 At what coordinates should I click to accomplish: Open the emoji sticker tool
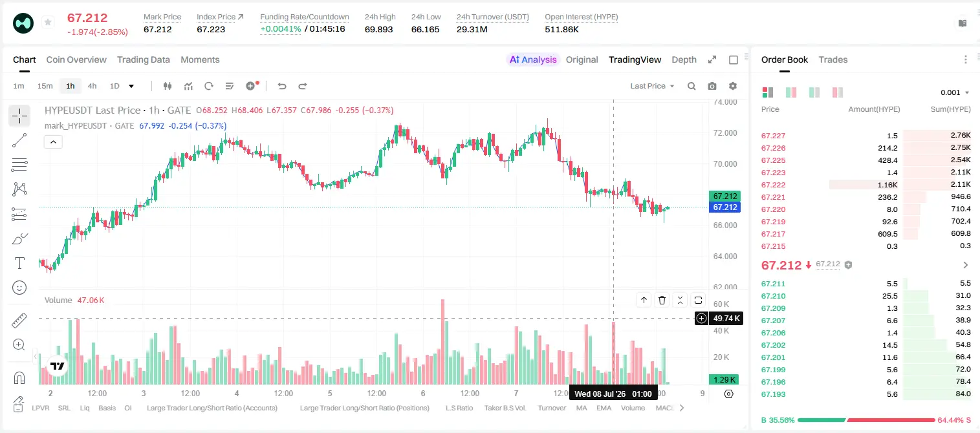(19, 288)
